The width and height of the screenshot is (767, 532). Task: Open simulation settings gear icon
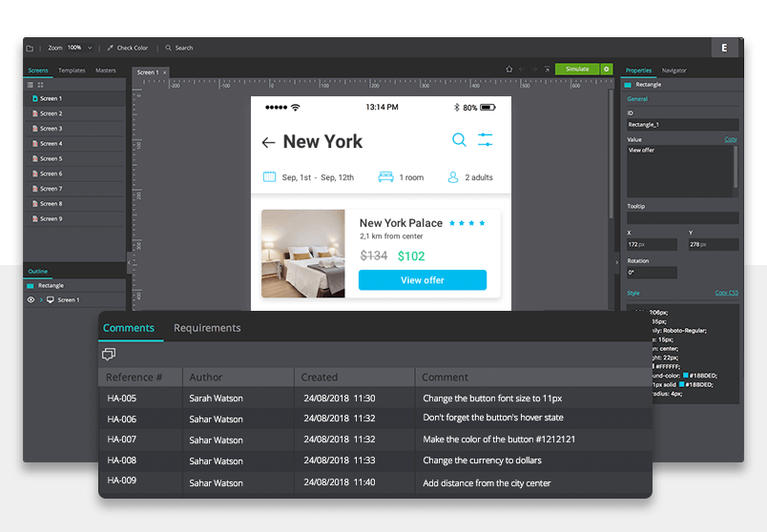pyautogui.click(x=607, y=69)
